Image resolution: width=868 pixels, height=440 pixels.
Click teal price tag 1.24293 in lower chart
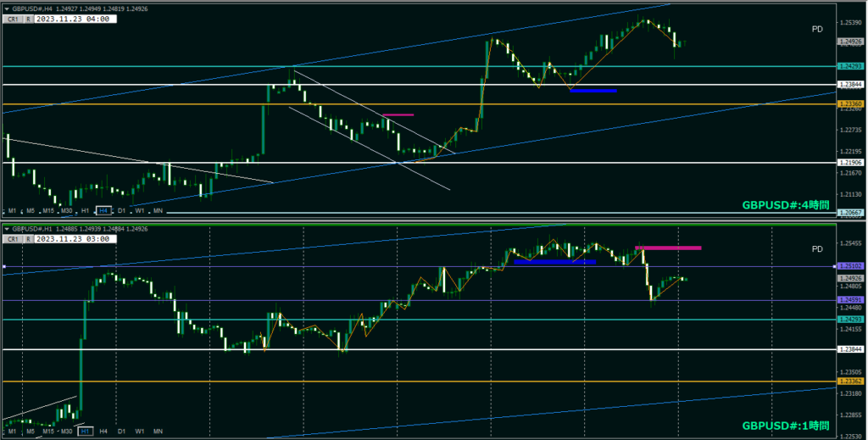click(x=850, y=320)
